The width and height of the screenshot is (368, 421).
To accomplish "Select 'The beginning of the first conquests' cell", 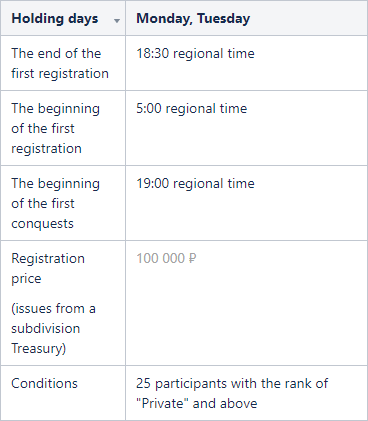I will [x=63, y=203].
